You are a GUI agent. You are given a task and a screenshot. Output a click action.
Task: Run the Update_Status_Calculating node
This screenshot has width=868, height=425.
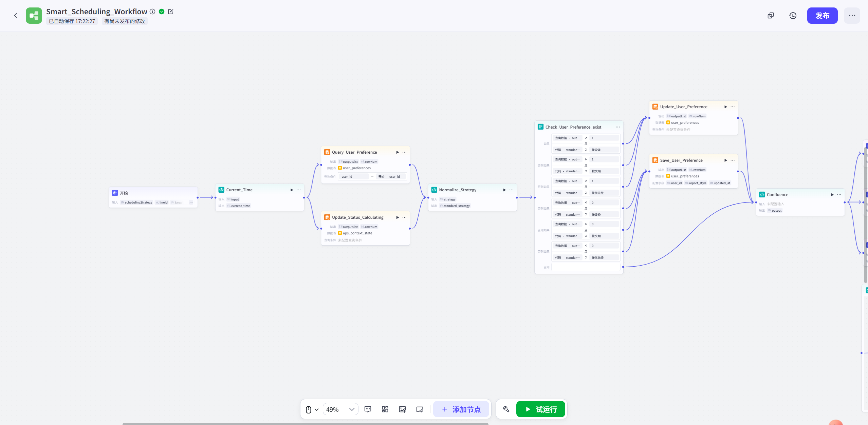[x=398, y=217]
